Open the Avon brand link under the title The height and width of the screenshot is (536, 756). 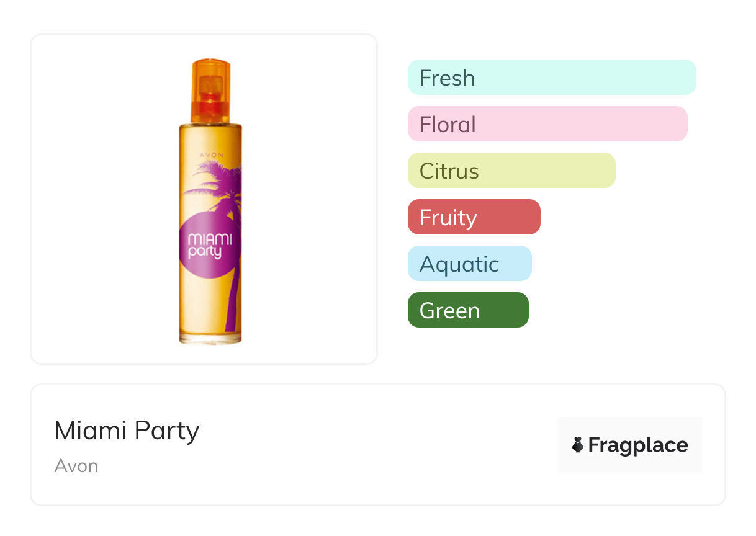(76, 466)
